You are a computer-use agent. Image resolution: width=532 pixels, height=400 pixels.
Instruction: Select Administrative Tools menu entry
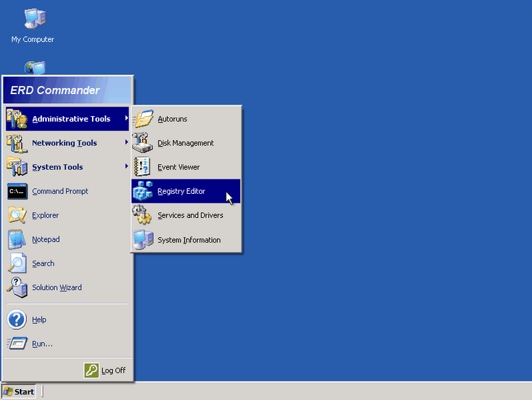tap(67, 119)
